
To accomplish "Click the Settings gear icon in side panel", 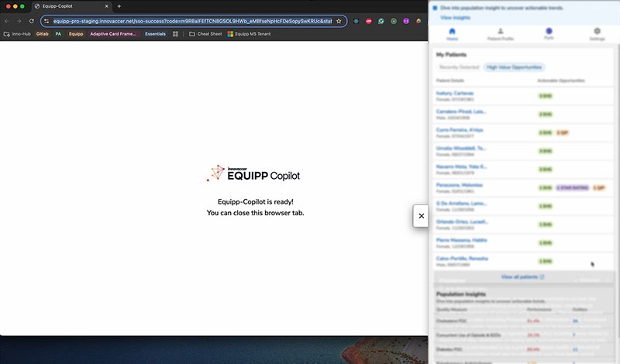I will (597, 33).
